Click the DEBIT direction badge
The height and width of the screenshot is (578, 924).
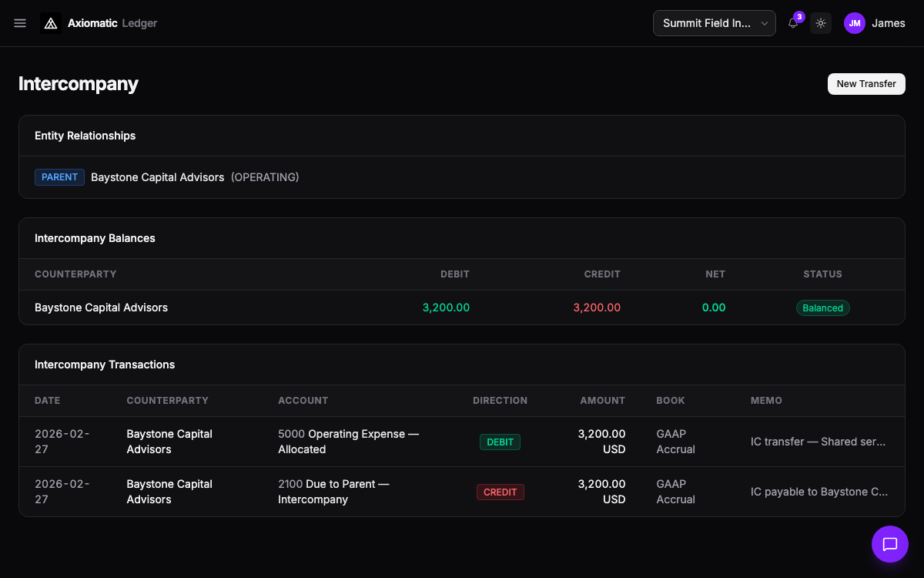tap(500, 442)
